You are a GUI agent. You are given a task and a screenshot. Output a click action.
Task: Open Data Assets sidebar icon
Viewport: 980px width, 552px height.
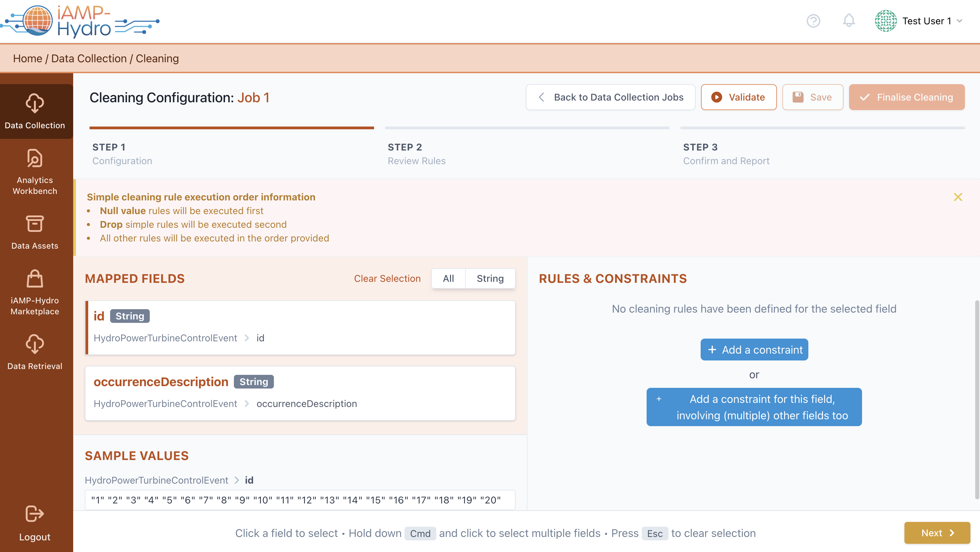point(35,224)
